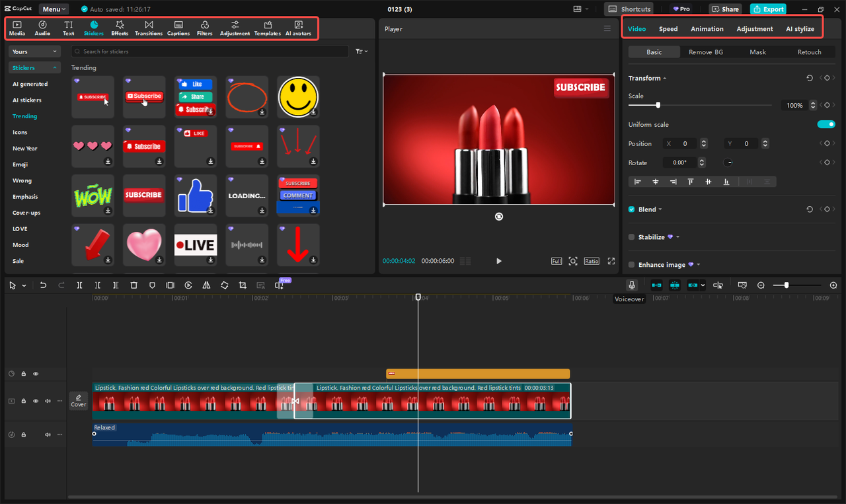Click the Export button
The height and width of the screenshot is (504, 846).
767,9
